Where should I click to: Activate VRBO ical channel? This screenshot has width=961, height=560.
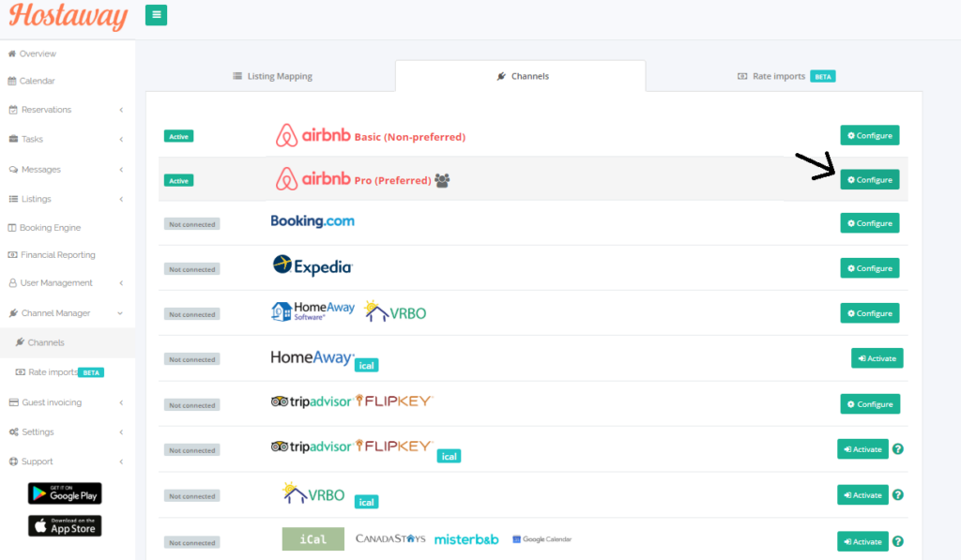point(863,495)
